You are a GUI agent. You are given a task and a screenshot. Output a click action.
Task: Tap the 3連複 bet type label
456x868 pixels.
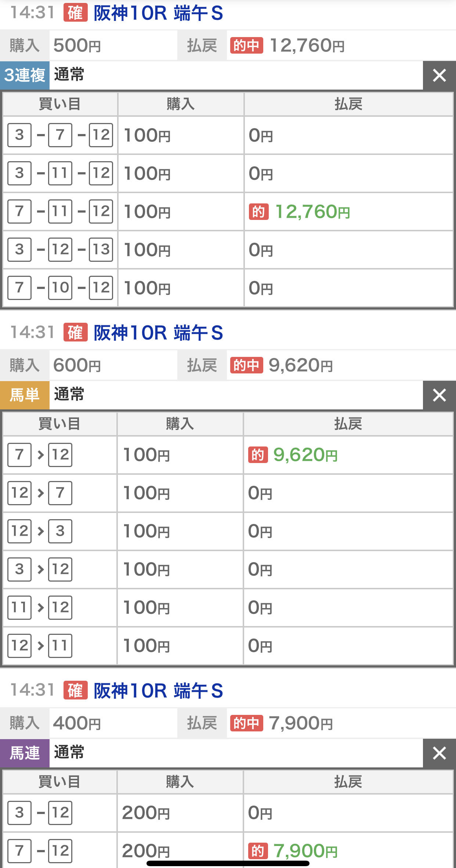(x=25, y=75)
